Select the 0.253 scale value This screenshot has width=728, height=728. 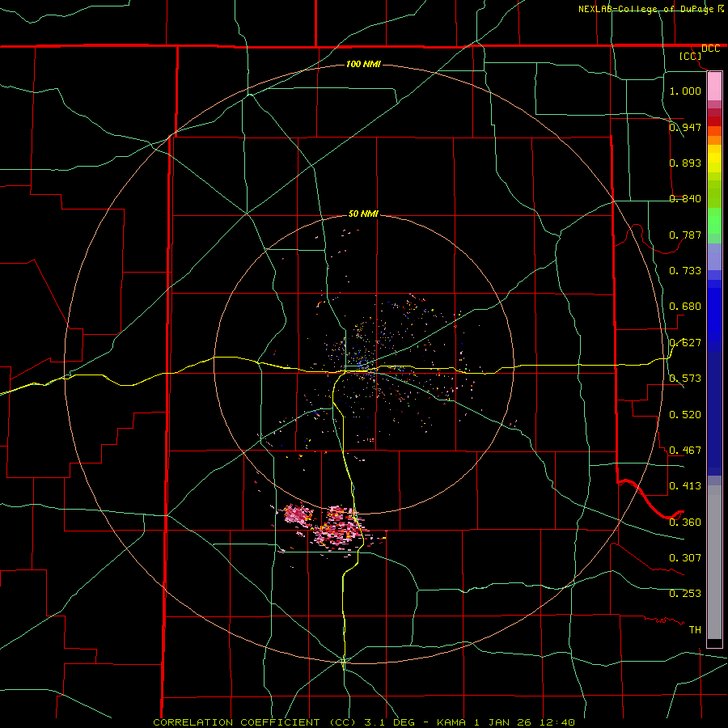pyautogui.click(x=685, y=594)
